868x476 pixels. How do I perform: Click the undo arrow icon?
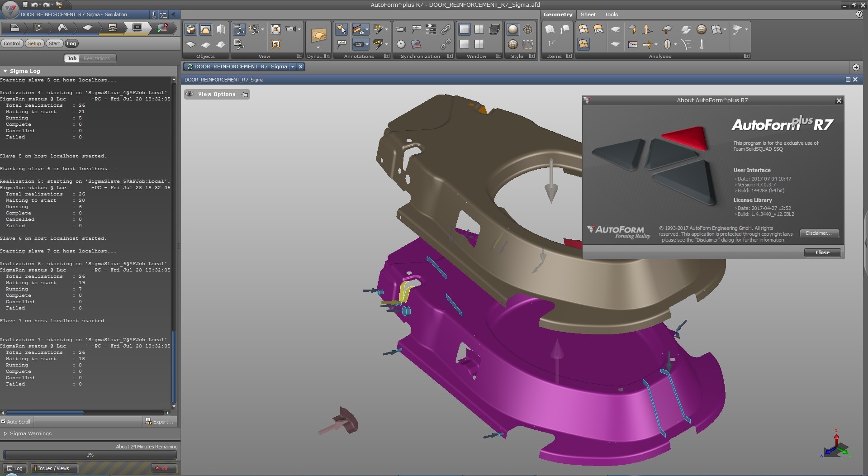35,5
